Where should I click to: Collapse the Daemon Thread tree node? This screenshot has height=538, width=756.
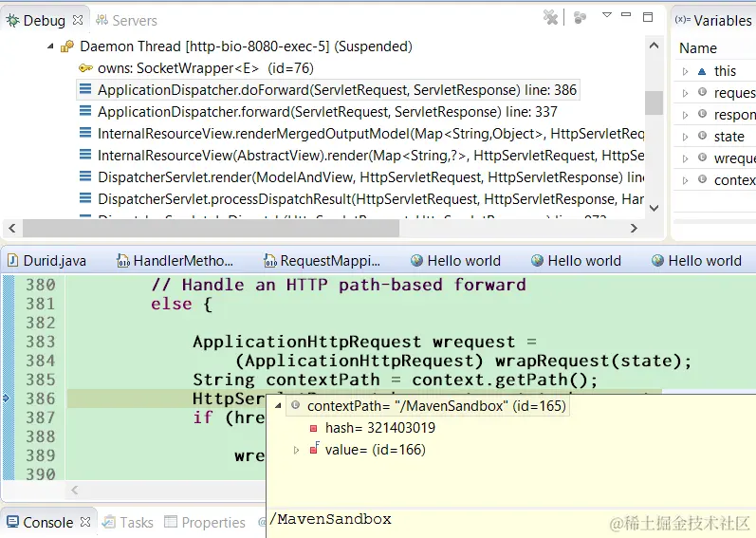50,46
